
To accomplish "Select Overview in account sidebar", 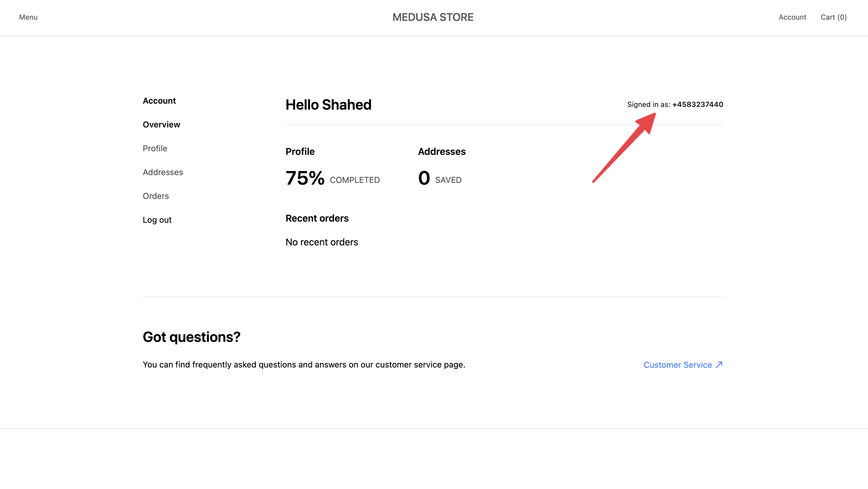I will tap(161, 124).
